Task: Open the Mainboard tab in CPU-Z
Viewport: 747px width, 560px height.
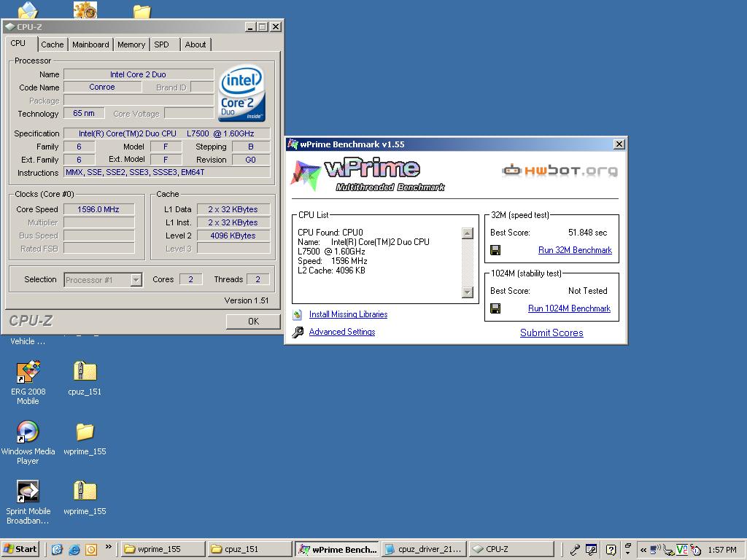Action: pos(90,44)
